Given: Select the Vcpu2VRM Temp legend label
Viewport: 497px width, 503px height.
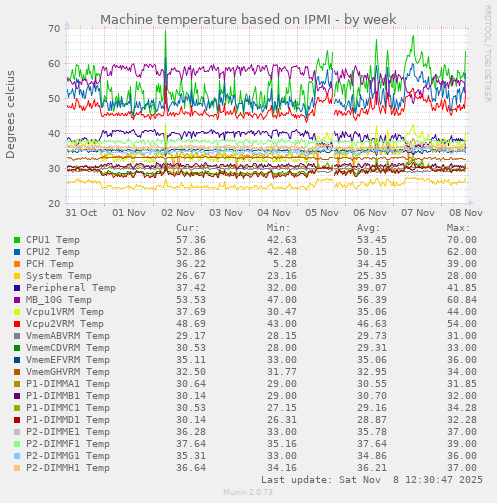Looking at the screenshot, I should click(65, 324).
